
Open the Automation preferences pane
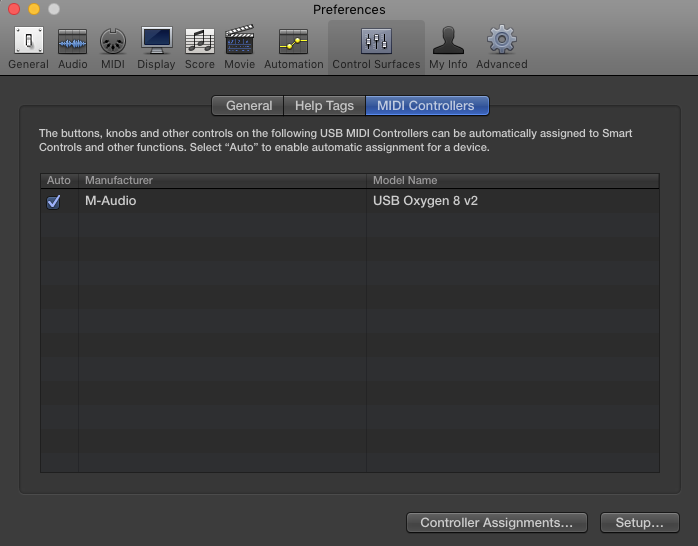(294, 47)
